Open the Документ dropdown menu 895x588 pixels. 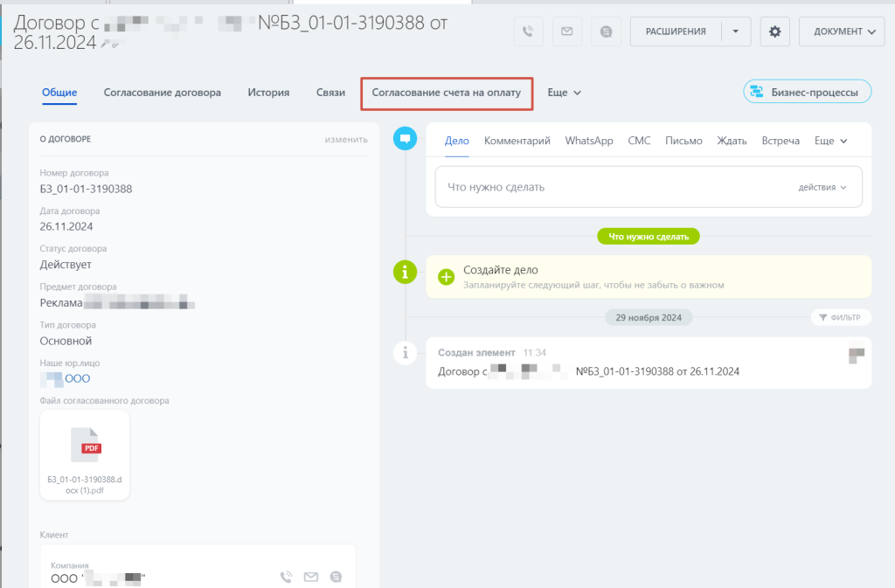[x=842, y=31]
